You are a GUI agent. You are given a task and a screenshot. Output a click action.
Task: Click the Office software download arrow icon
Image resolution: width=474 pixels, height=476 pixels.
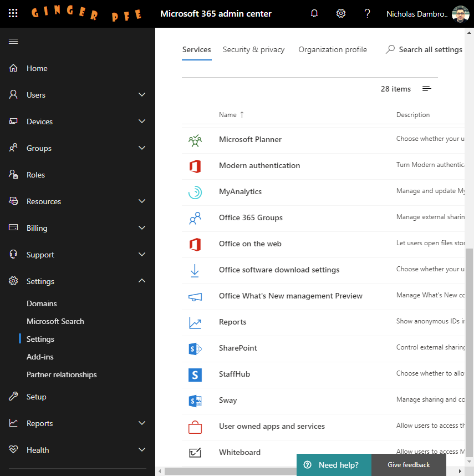(x=195, y=270)
